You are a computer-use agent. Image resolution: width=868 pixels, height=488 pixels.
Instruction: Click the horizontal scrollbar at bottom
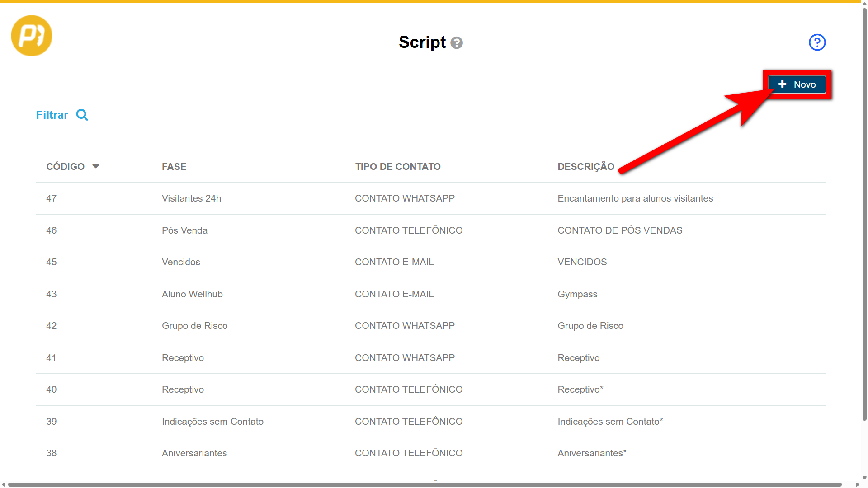pos(425,484)
